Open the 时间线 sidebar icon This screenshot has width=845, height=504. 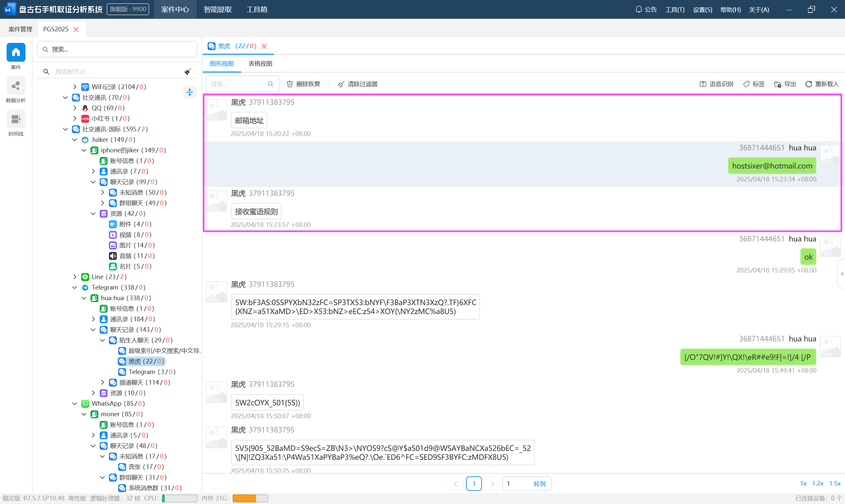click(x=16, y=119)
